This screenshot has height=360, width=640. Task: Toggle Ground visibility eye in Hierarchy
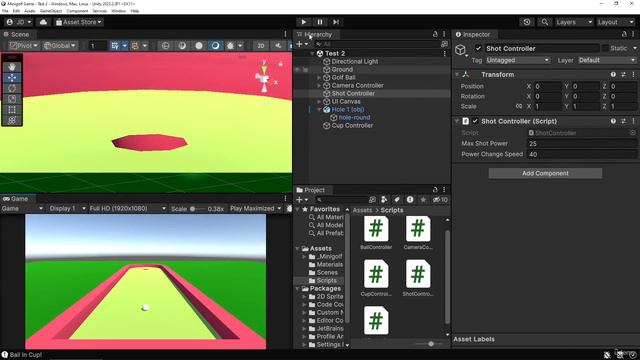(x=298, y=70)
